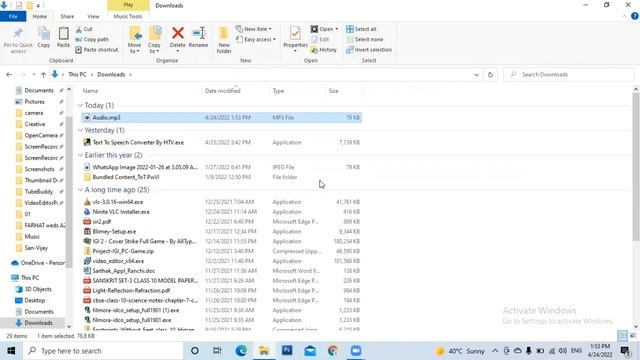Open Pictures in the navigation pane
Image resolution: width=640 pixels, height=360 pixels.
point(34,102)
